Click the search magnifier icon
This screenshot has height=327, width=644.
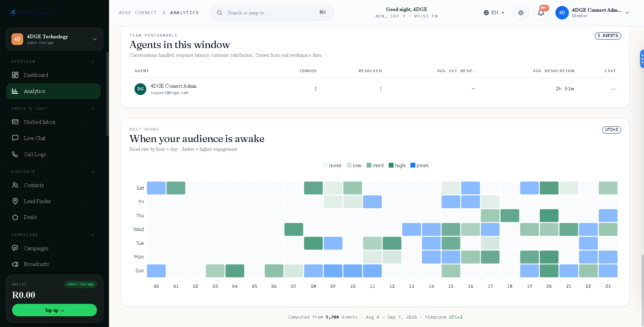[220, 13]
